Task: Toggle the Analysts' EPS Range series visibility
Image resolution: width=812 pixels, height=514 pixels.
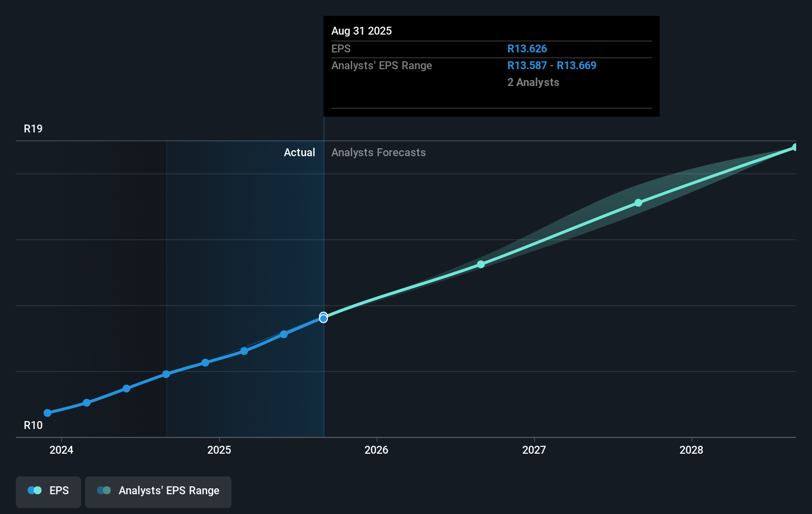Action: (158, 491)
